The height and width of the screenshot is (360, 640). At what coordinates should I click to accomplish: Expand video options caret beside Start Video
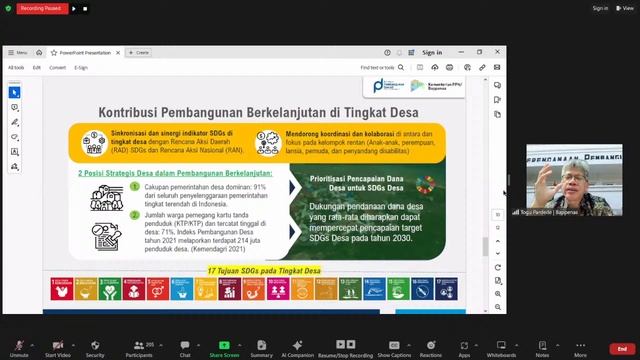click(73, 345)
